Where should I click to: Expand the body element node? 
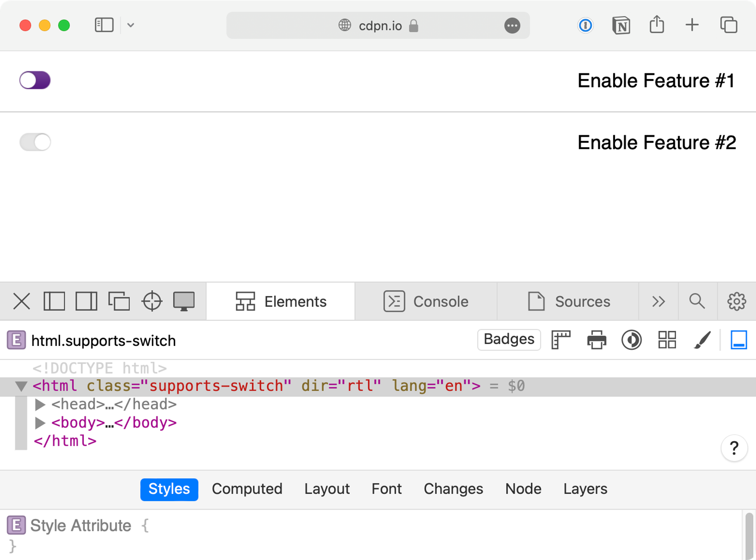40,423
